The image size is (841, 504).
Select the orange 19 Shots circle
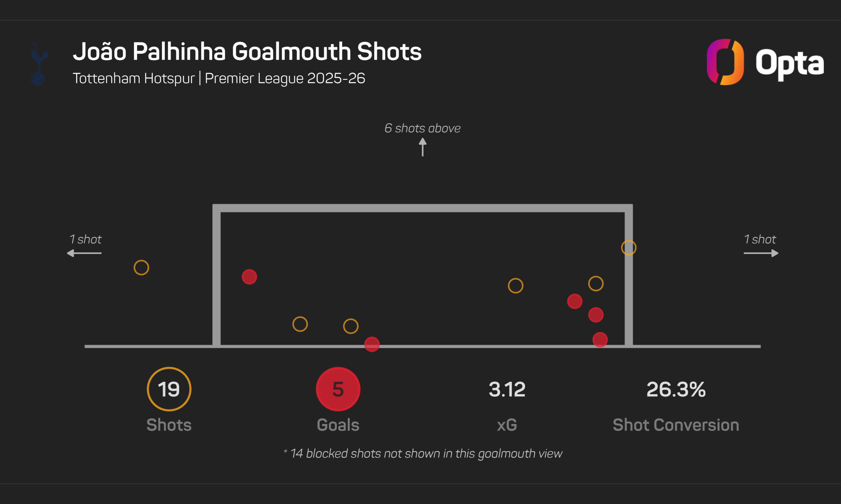(169, 389)
